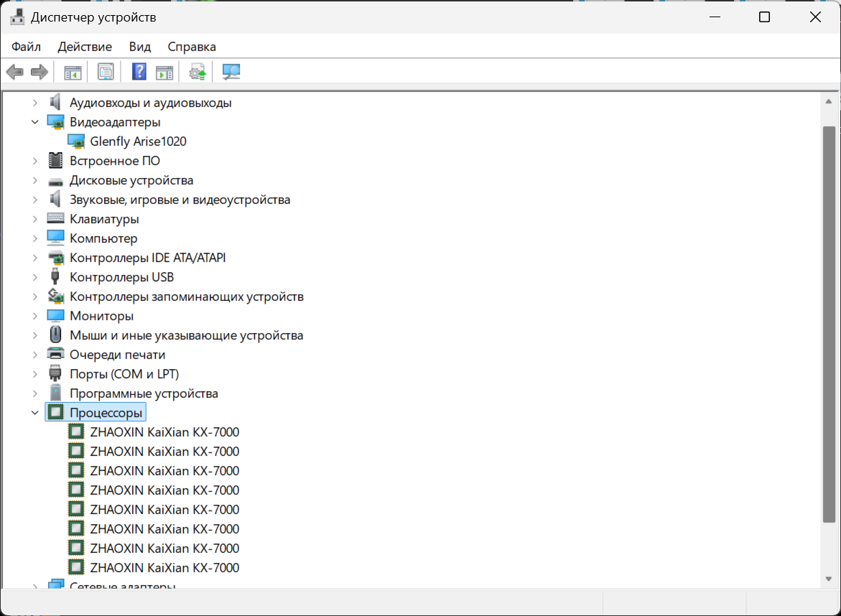Click the Forward arrow toolbar icon

click(40, 72)
